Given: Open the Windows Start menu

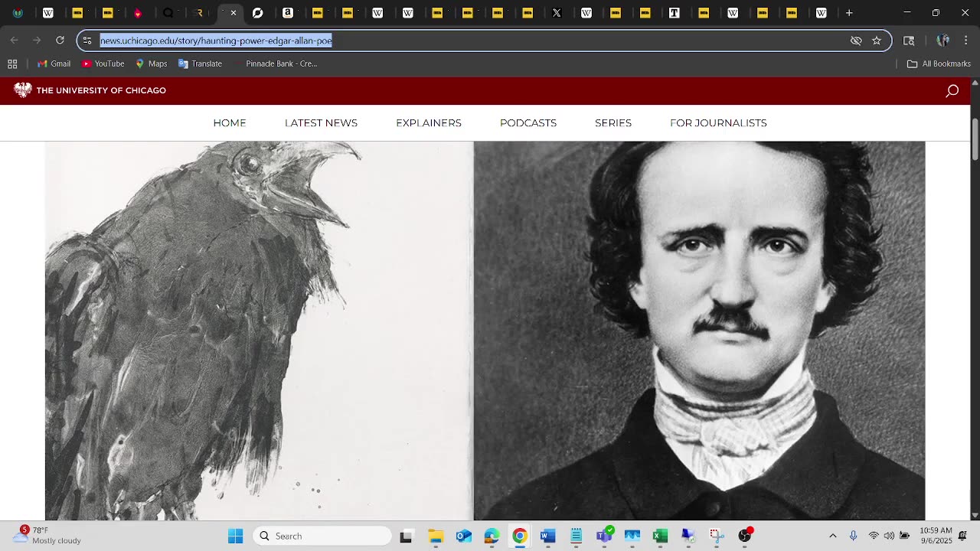Looking at the screenshot, I should pyautogui.click(x=235, y=536).
